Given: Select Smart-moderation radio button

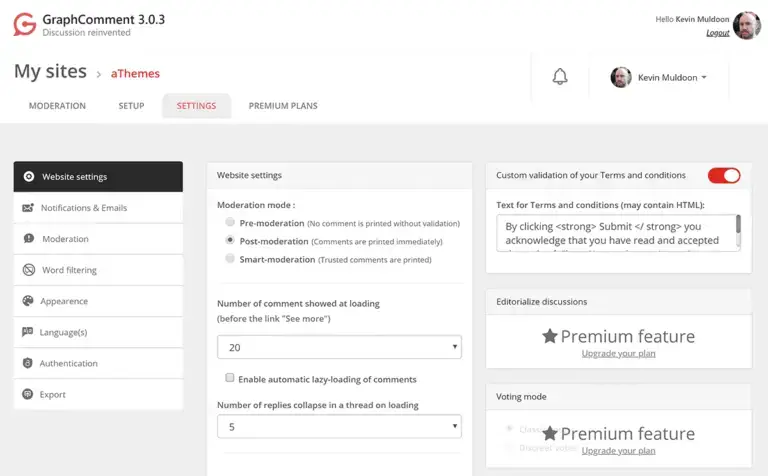Looking at the screenshot, I should [x=230, y=258].
